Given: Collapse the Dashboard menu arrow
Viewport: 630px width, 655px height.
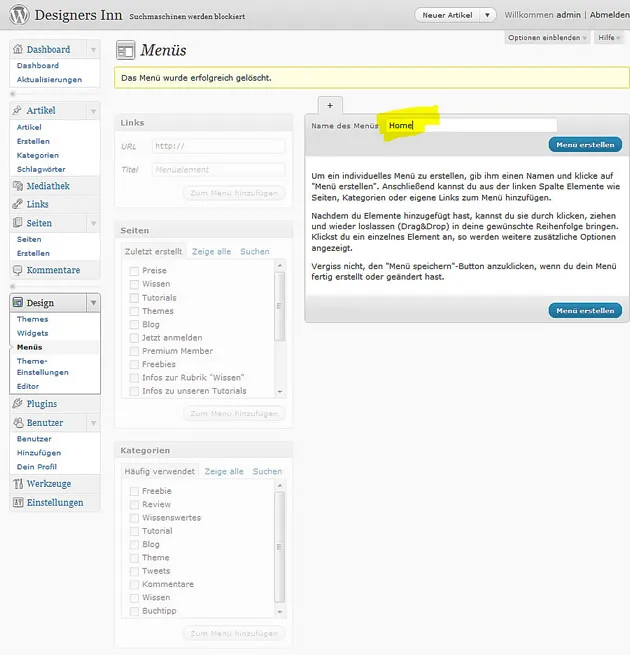Looking at the screenshot, I should tap(93, 50).
